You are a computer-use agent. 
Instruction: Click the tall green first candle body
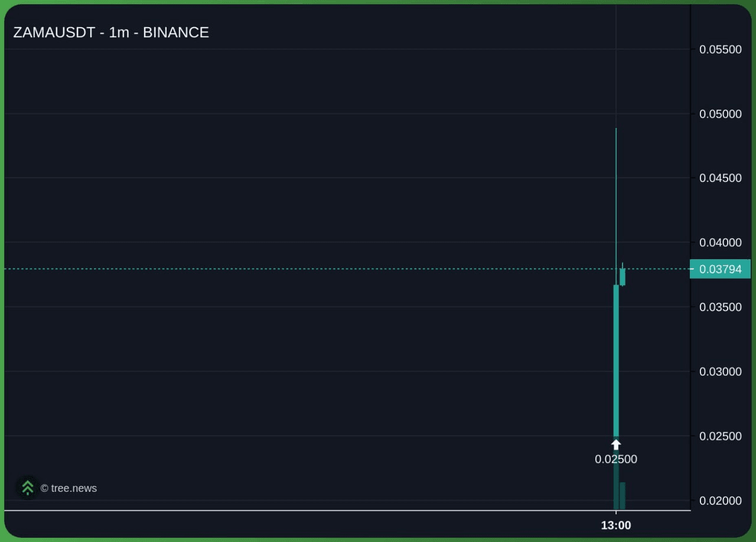coord(616,361)
